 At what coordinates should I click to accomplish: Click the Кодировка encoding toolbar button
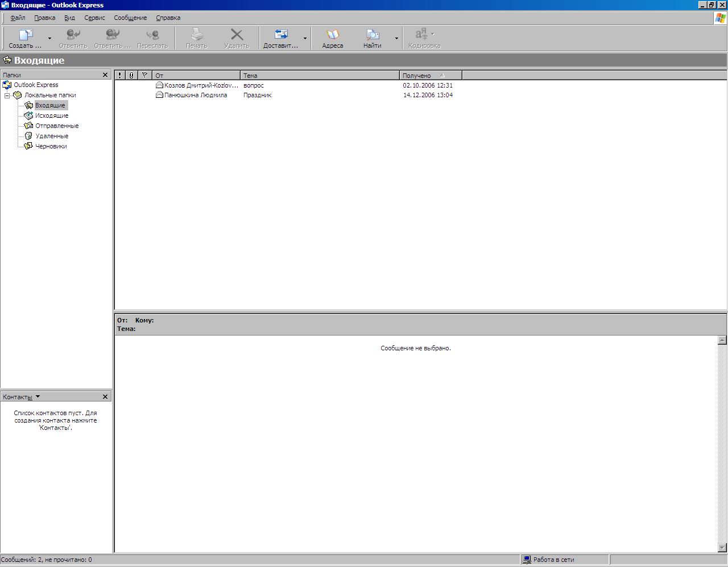click(x=424, y=38)
